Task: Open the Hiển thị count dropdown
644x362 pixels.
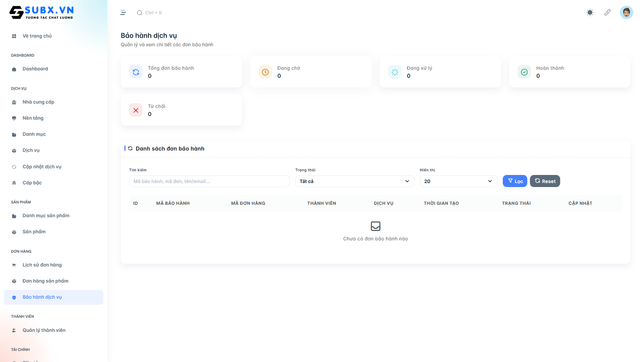Action: point(458,181)
